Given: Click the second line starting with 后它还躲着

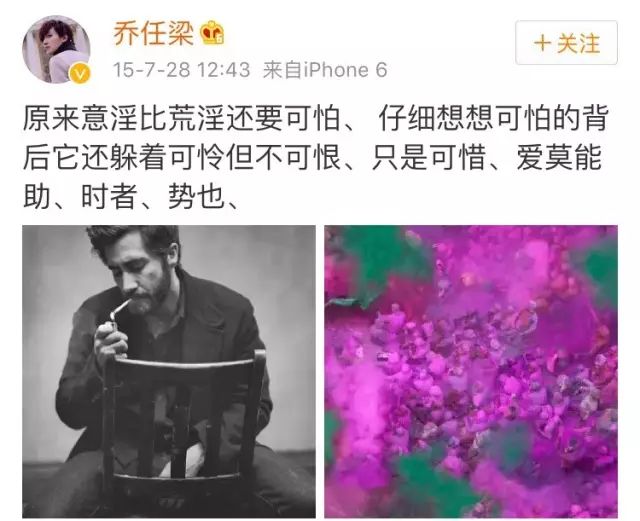Looking at the screenshot, I should [x=313, y=158].
